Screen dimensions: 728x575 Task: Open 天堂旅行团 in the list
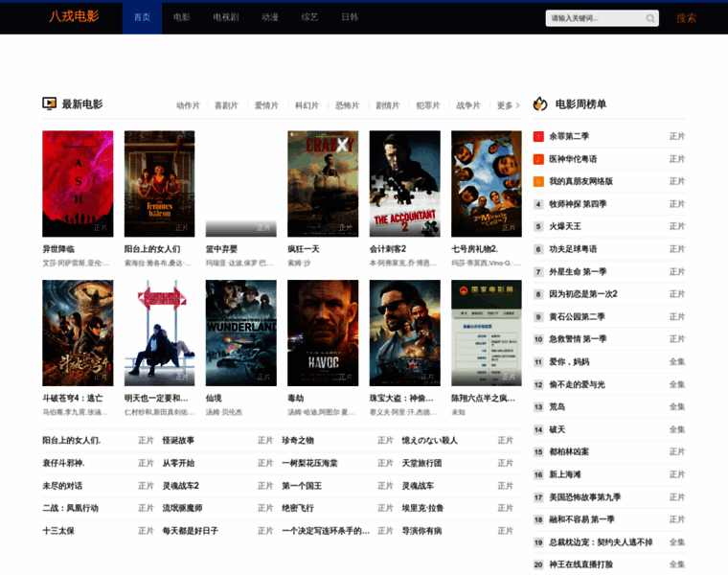(x=421, y=463)
